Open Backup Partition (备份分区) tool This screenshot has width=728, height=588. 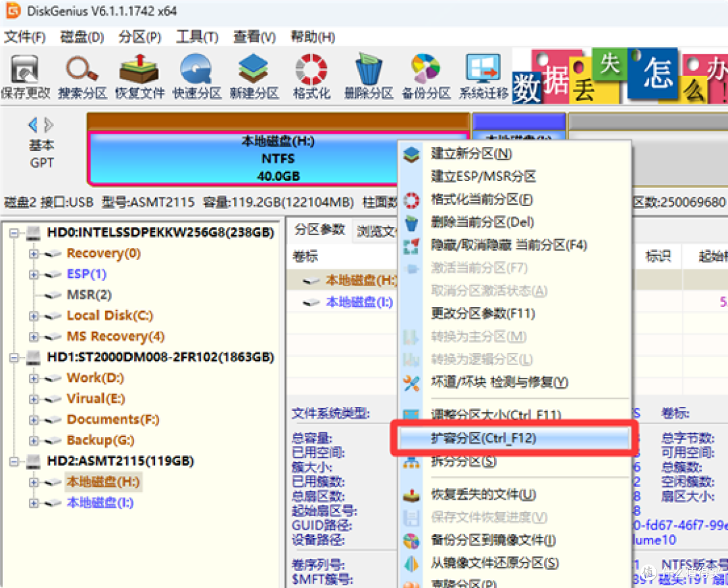[426, 77]
